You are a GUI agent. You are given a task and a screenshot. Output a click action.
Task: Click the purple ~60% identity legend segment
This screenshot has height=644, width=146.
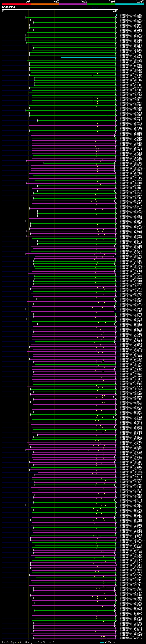(x=73, y=4)
